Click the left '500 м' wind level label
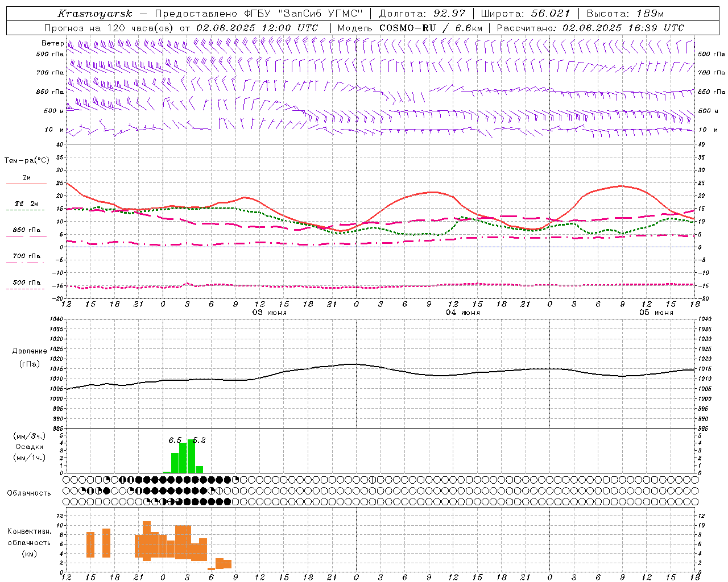 [x=53, y=111]
